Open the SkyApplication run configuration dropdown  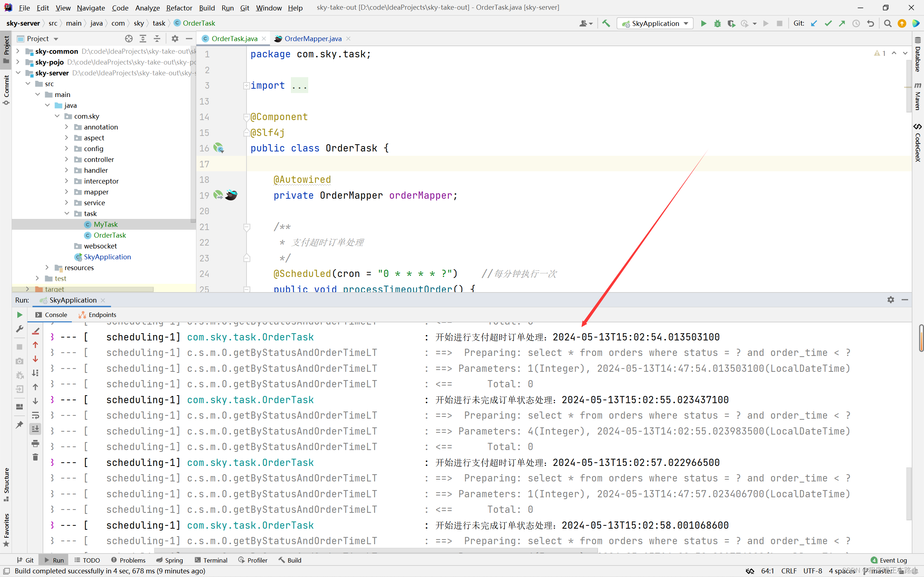coord(655,24)
